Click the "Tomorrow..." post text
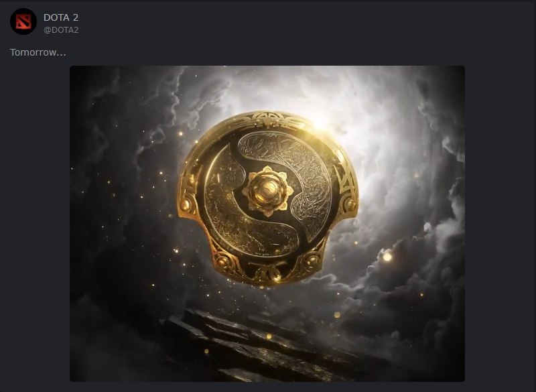 click(x=38, y=52)
